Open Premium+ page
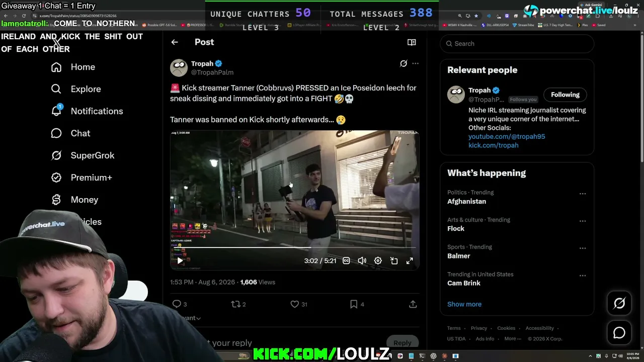 pos(91,177)
